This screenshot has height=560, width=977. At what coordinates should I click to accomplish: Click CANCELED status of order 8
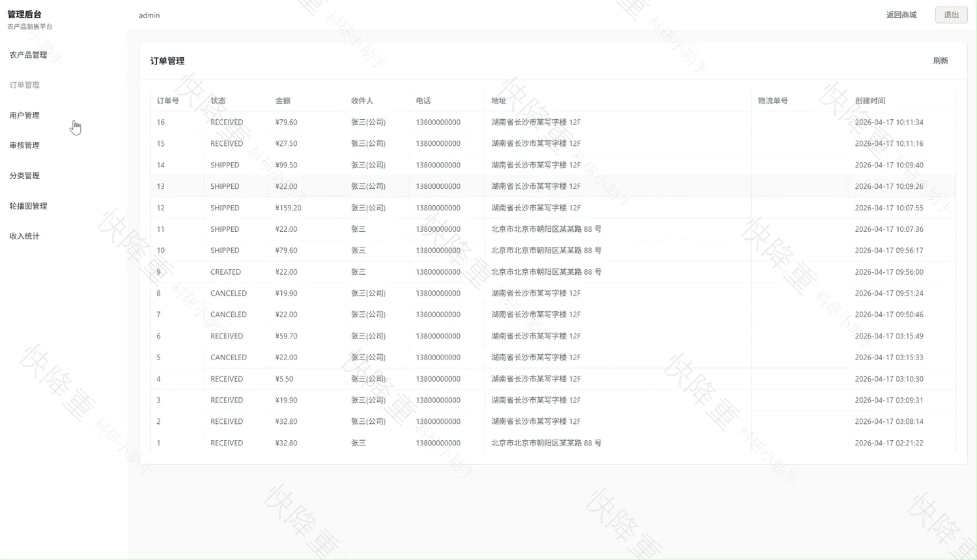click(229, 294)
